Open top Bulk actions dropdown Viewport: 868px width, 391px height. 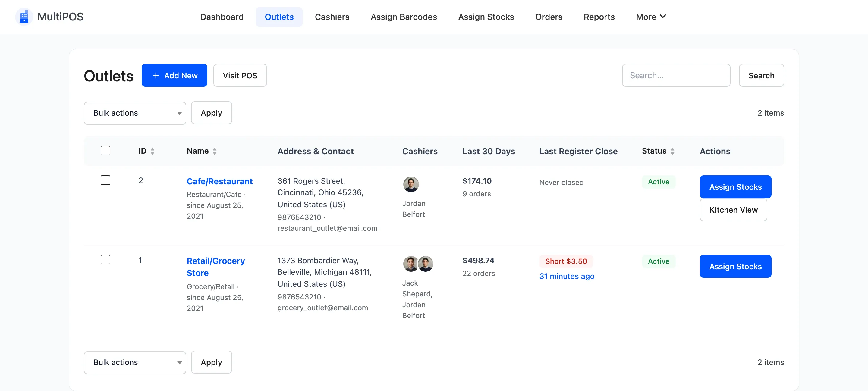[x=135, y=113]
